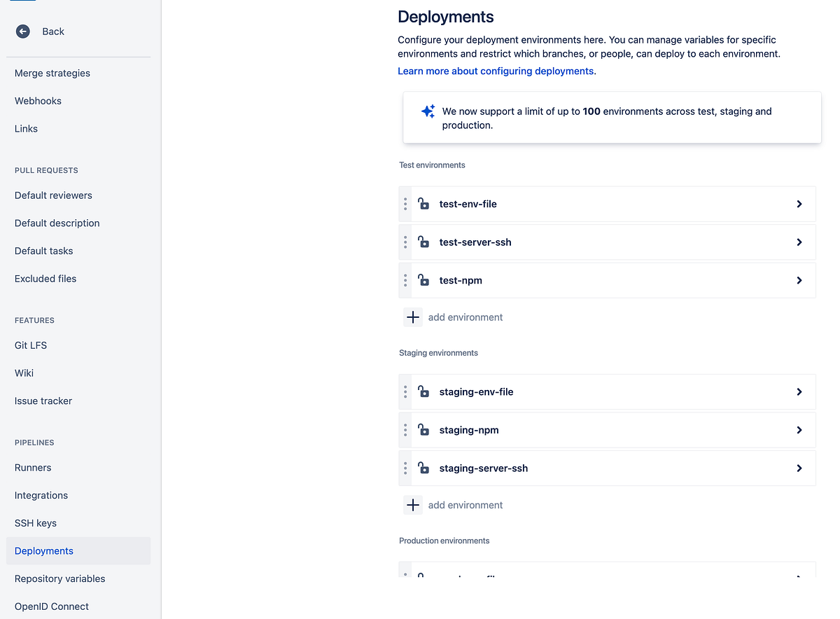The width and height of the screenshot is (840, 619).
Task: Click the drag handle beside test-npm
Action: click(405, 280)
